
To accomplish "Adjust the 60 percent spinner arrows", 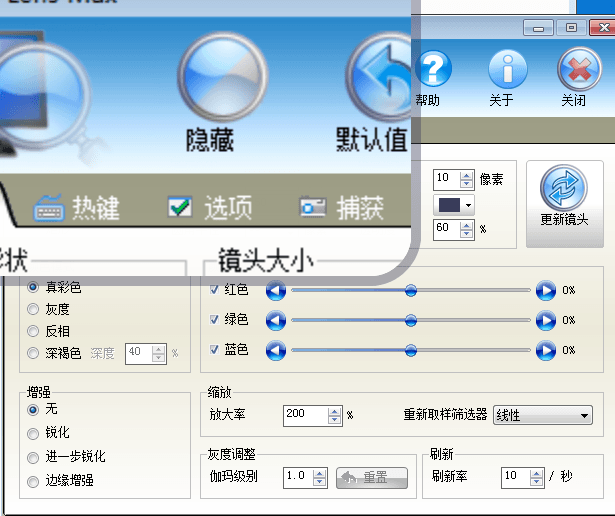I will click(466, 229).
